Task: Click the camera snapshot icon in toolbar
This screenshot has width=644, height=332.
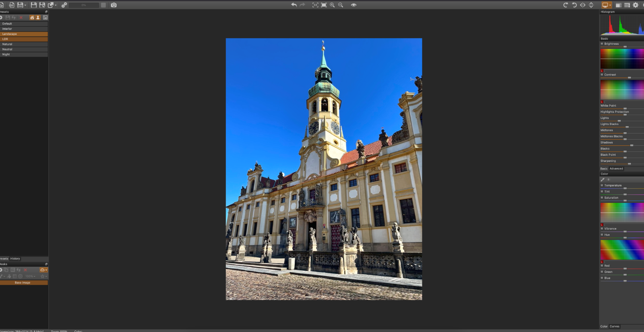Action: click(x=114, y=5)
